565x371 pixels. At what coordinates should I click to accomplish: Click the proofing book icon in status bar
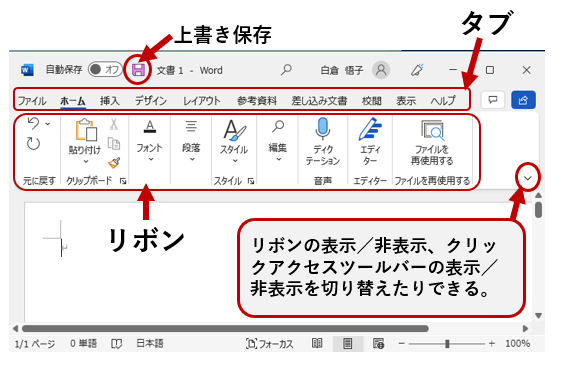pyautogui.click(x=116, y=344)
